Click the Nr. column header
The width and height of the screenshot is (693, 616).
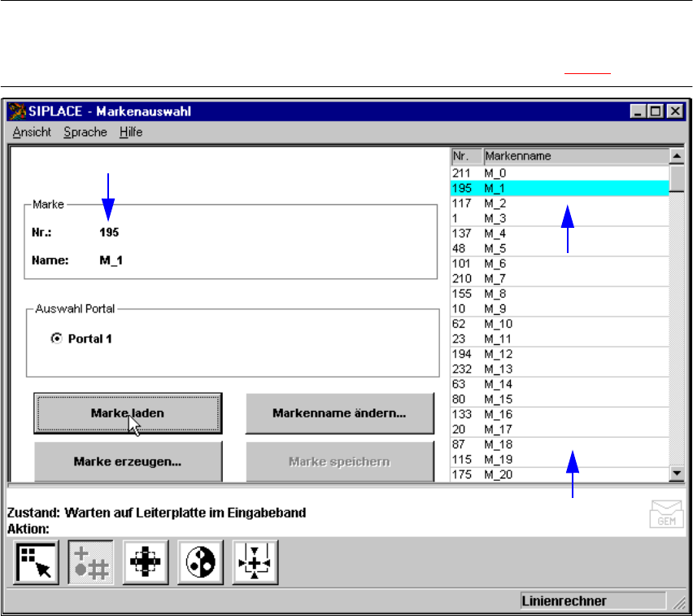(466, 155)
